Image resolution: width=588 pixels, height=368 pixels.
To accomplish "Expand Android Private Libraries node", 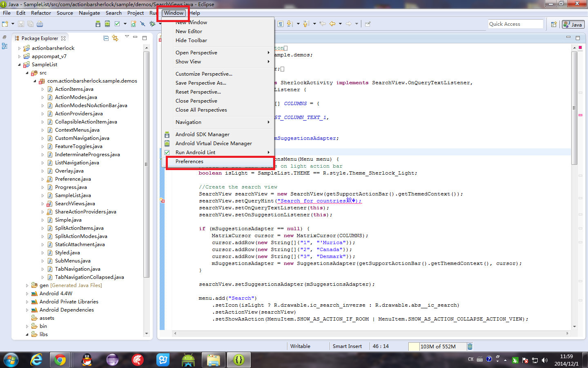I will click(x=27, y=302).
